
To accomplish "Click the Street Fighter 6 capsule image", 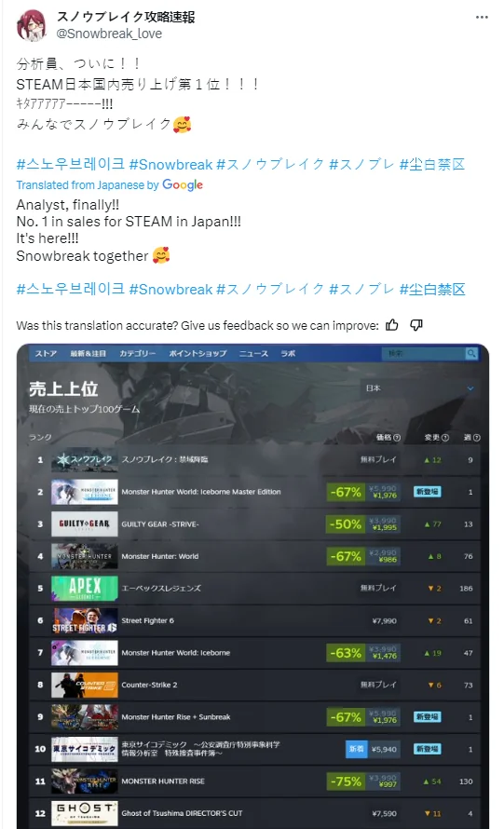I will (85, 620).
